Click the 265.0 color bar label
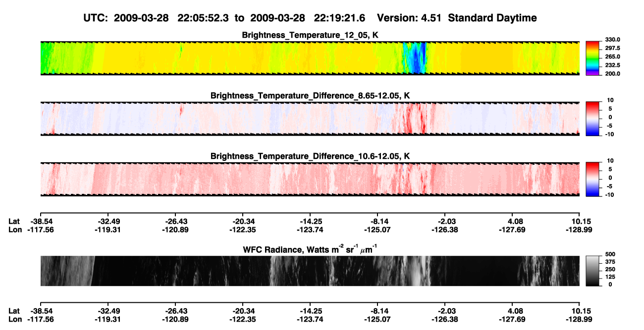The height and width of the screenshot is (330, 644). click(612, 56)
